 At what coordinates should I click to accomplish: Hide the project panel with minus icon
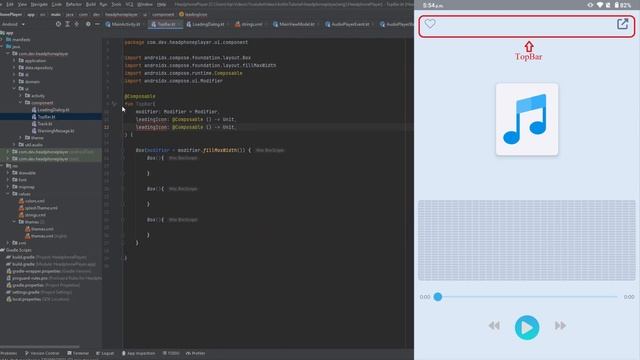(x=97, y=24)
